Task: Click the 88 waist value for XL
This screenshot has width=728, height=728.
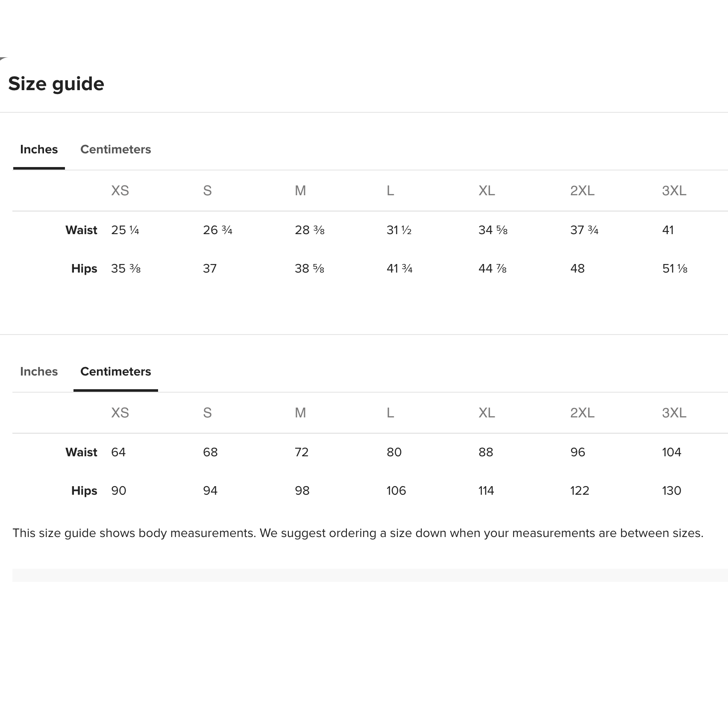Action: click(x=486, y=452)
